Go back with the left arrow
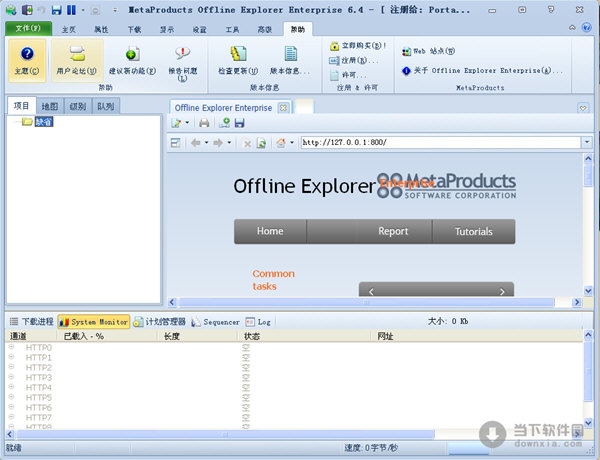600x460 pixels. click(196, 143)
